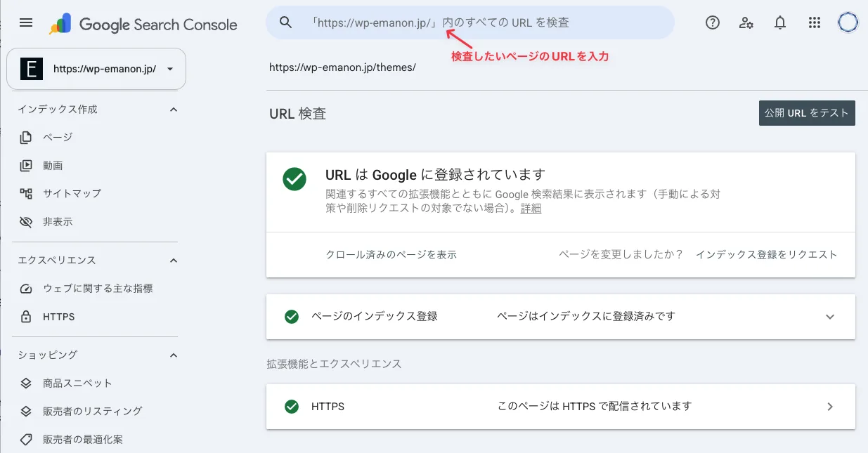
Task: Click https://wp-emanon.jp/ property name
Action: click(104, 70)
